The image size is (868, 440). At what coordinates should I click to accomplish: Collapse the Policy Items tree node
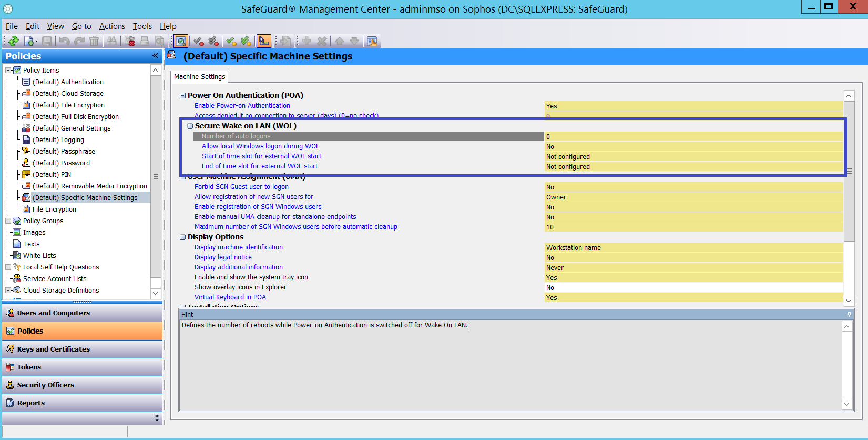tap(8, 71)
